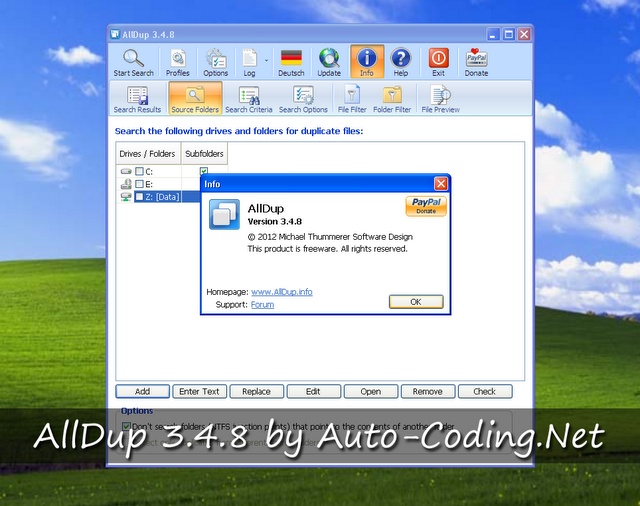The width and height of the screenshot is (640, 506).
Task: Toggle Subfolders checkbox for C: drive
Action: coord(204,171)
